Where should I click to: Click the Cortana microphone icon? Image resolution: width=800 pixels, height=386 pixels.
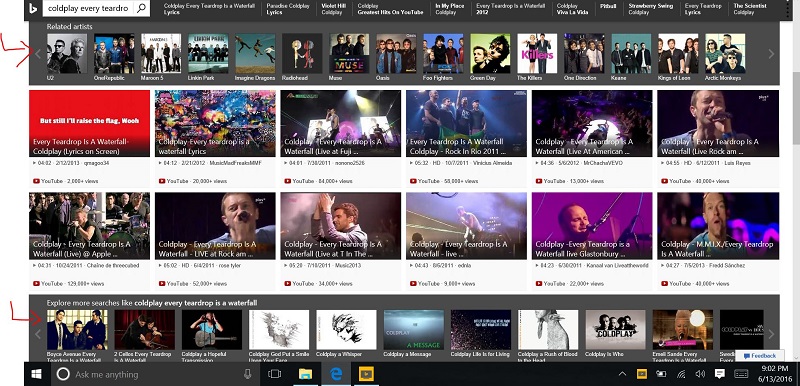tap(247, 374)
